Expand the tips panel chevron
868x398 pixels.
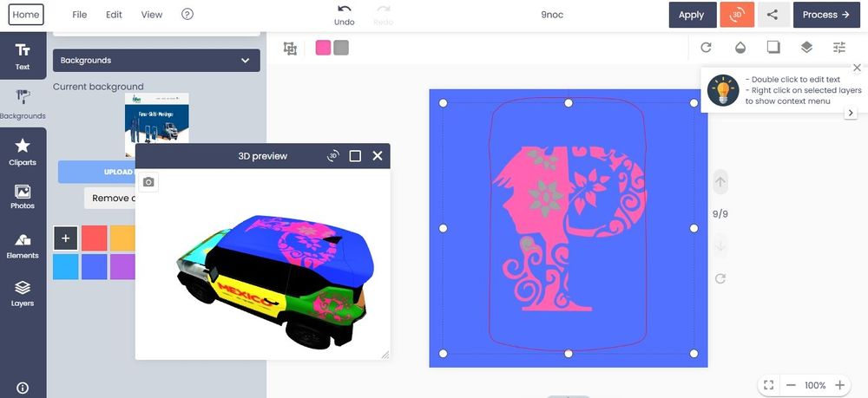[x=851, y=113]
